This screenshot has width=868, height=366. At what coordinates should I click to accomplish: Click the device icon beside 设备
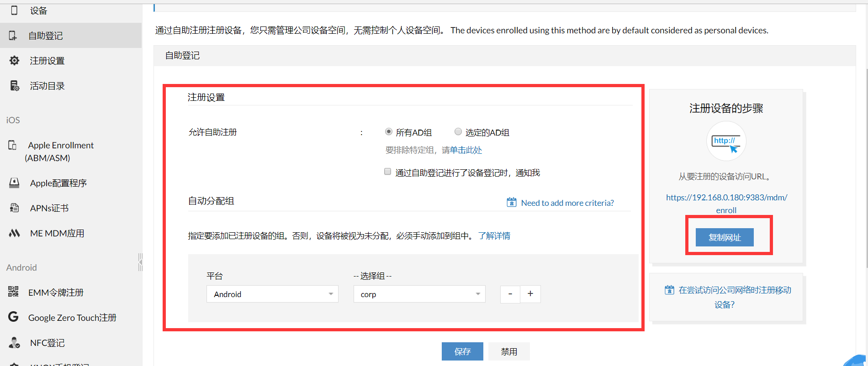(x=14, y=10)
